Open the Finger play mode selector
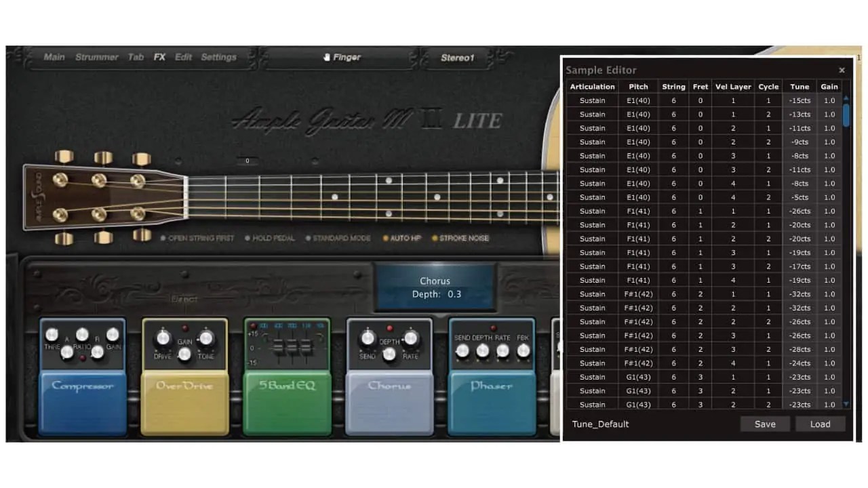The width and height of the screenshot is (868, 488). point(341,58)
